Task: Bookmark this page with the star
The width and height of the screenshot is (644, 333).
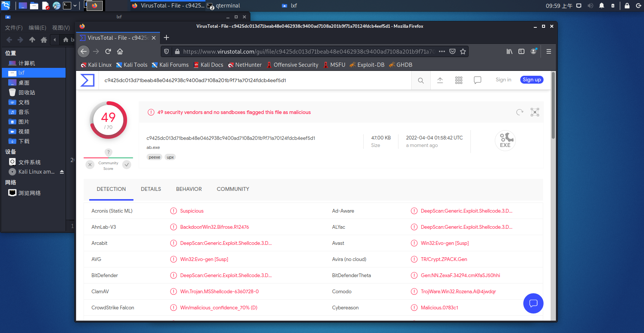Action: click(463, 51)
